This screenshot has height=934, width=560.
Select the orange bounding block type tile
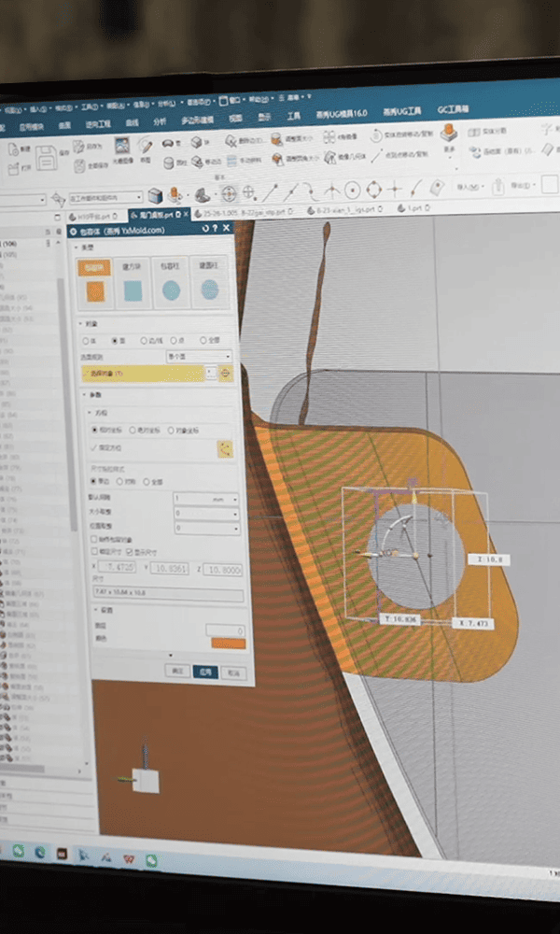[94, 284]
